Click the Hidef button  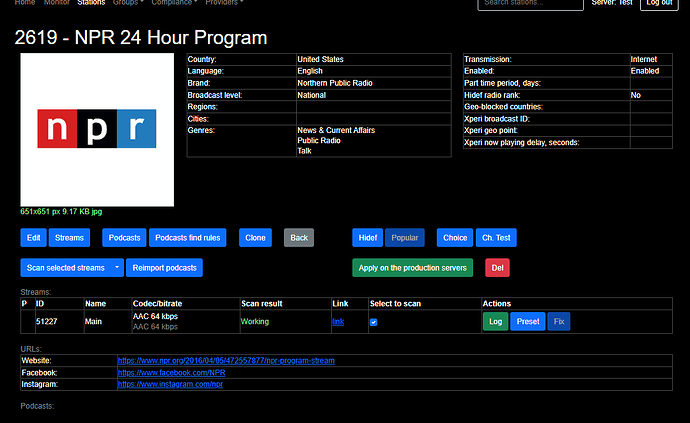coord(367,238)
